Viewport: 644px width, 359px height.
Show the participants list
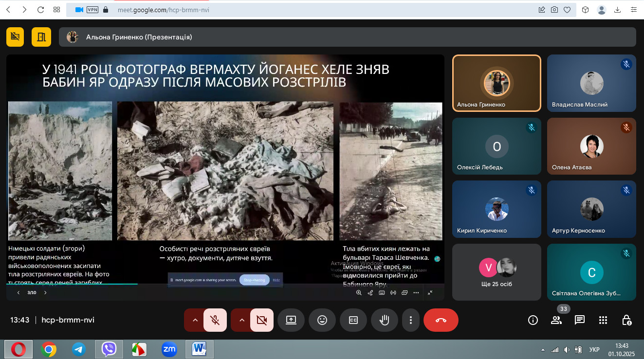tap(556, 320)
